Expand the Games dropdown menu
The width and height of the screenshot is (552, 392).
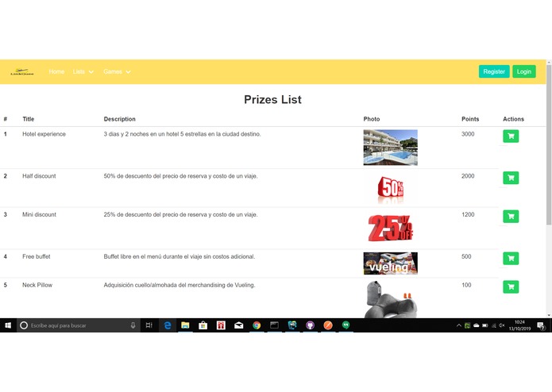coord(117,71)
